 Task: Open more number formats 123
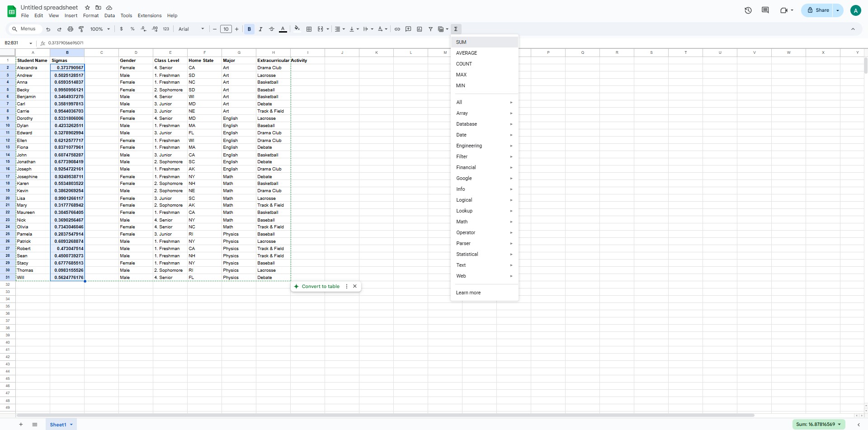pos(166,29)
